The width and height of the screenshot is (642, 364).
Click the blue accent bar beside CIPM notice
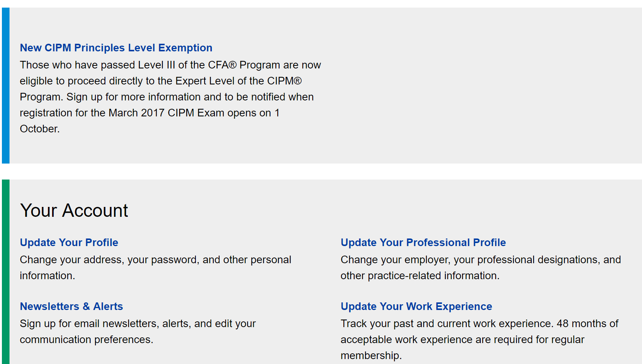click(x=6, y=86)
